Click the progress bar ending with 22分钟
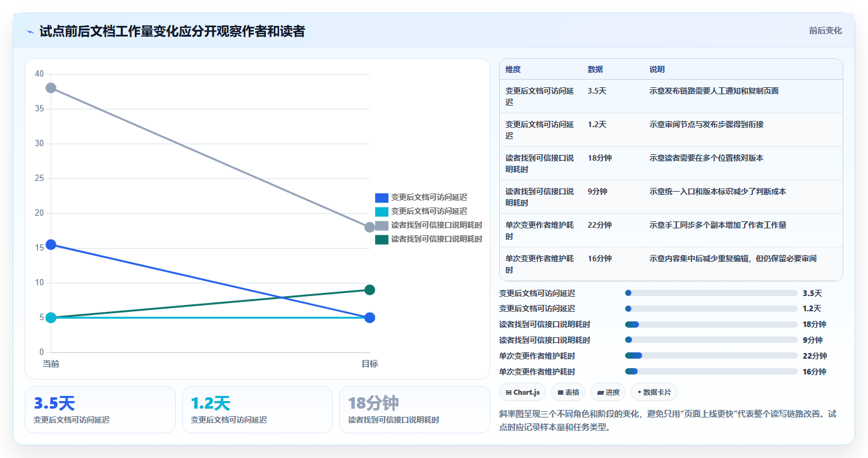868x458 pixels. point(711,356)
